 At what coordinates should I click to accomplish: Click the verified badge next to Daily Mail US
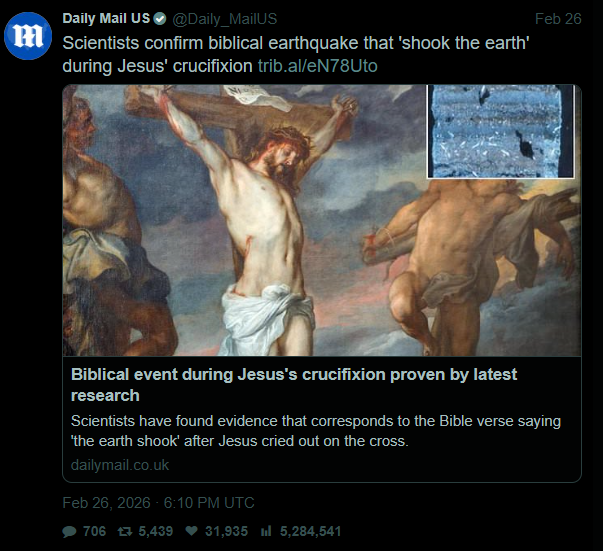(158, 19)
